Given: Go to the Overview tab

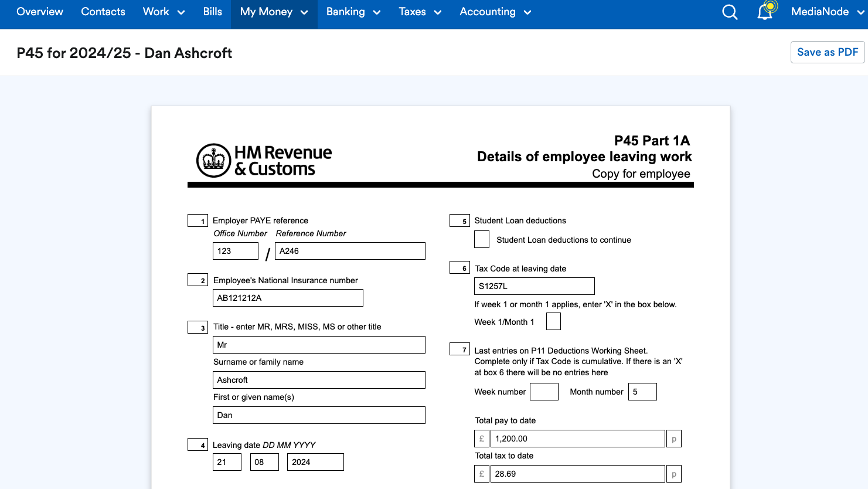Looking at the screenshot, I should 40,12.
